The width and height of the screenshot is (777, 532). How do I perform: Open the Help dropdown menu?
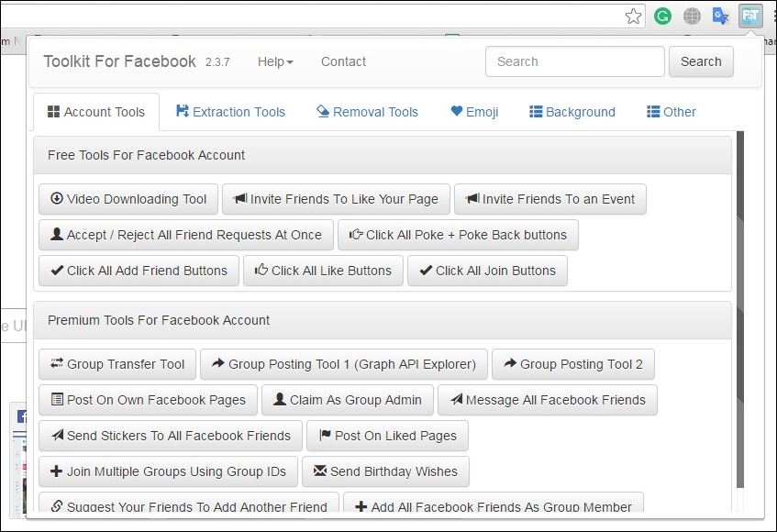pyautogui.click(x=275, y=62)
